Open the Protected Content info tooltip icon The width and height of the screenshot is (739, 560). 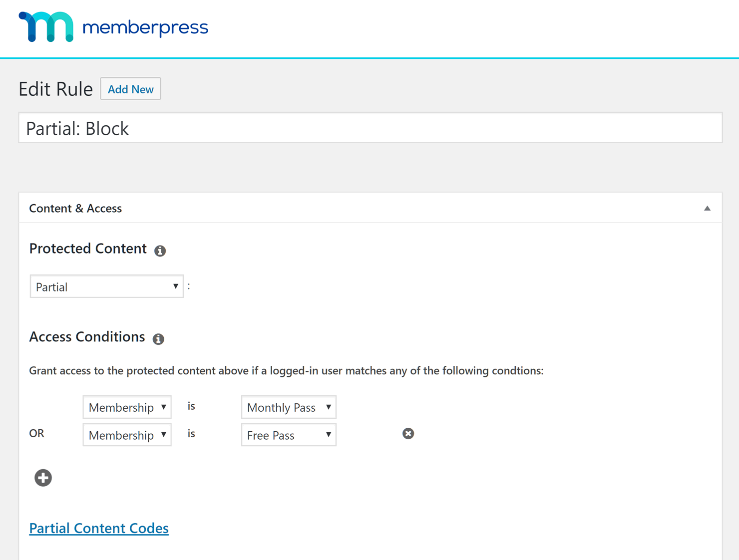click(x=160, y=251)
